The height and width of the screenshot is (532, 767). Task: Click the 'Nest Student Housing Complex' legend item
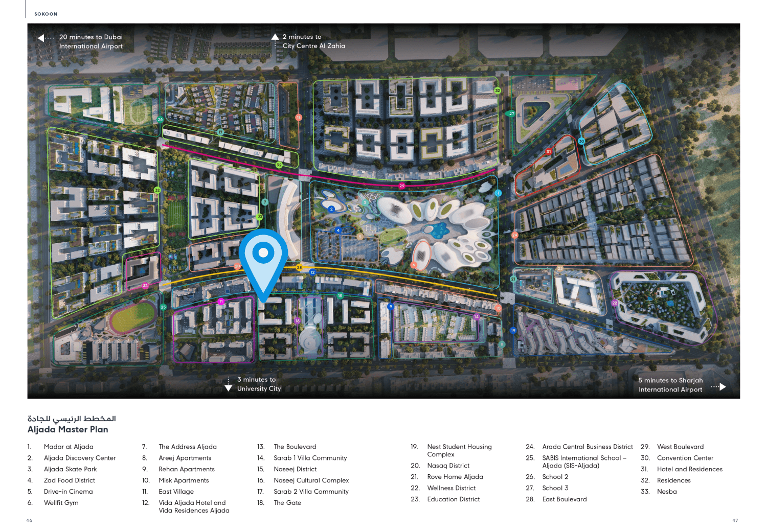coord(459,450)
